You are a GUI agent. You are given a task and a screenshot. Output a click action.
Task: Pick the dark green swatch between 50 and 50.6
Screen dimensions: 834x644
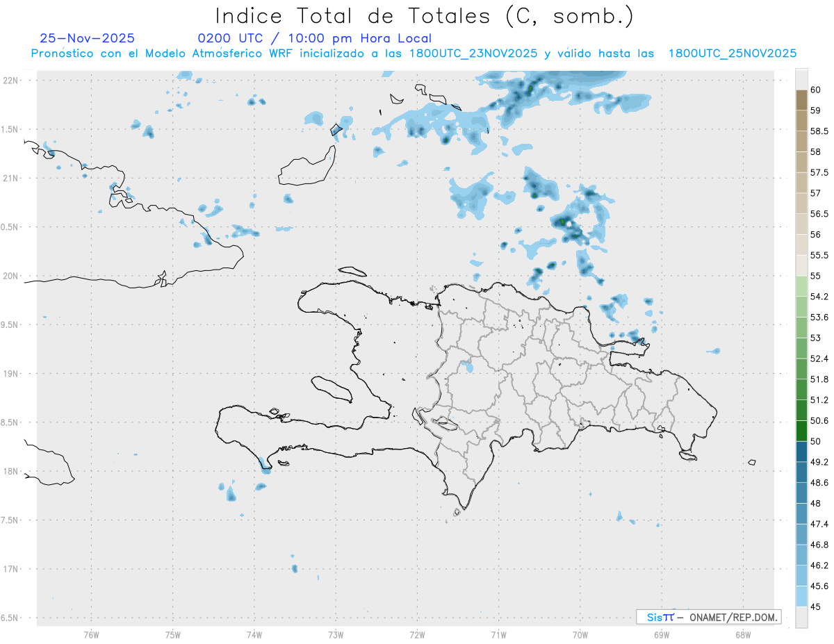point(801,431)
